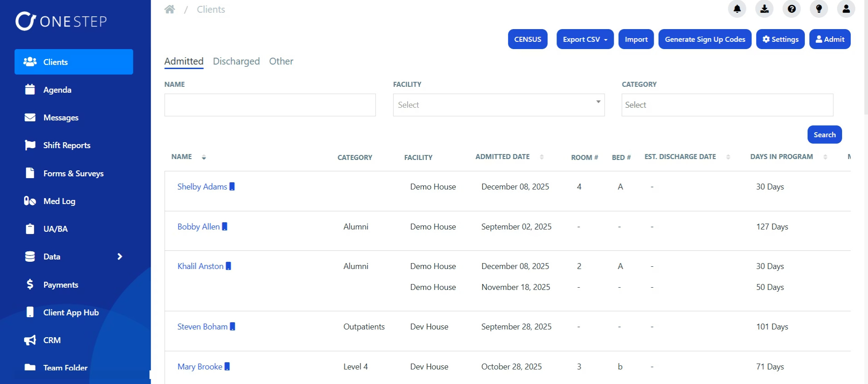The width and height of the screenshot is (868, 384).
Task: Open the Med Log sidebar item
Action: coord(59,201)
